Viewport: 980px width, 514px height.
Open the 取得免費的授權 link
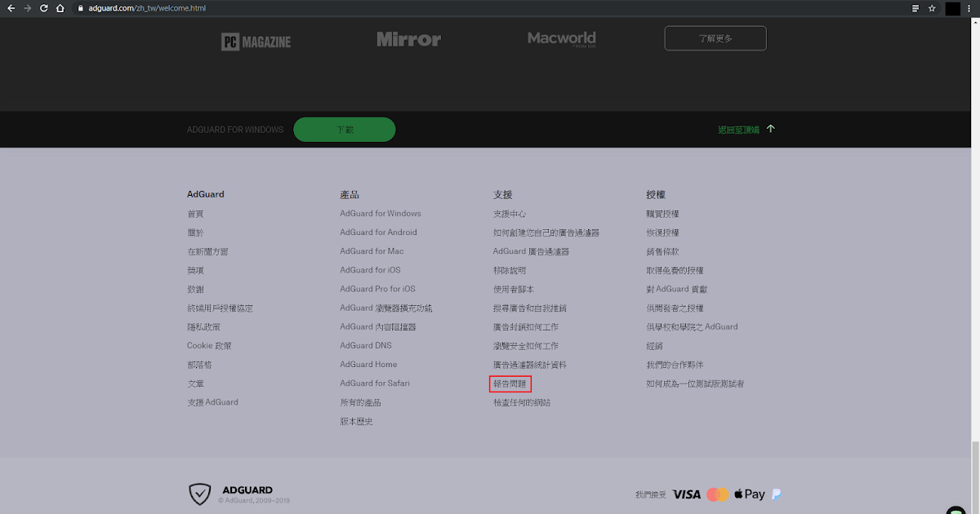coord(675,270)
